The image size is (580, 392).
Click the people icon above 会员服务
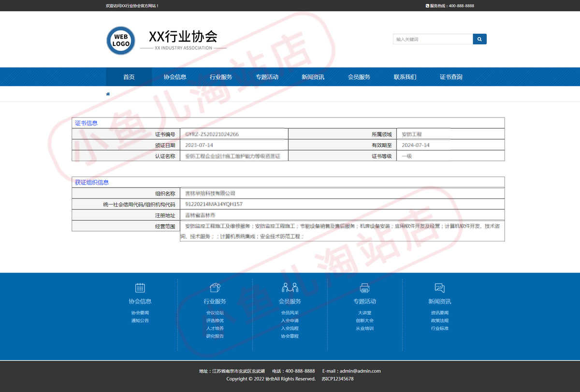click(x=290, y=288)
